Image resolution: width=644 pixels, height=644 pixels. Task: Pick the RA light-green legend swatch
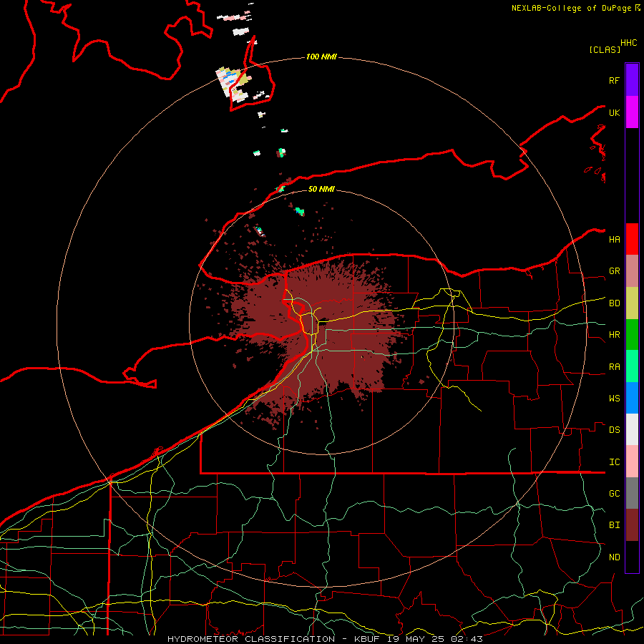pyautogui.click(x=632, y=366)
